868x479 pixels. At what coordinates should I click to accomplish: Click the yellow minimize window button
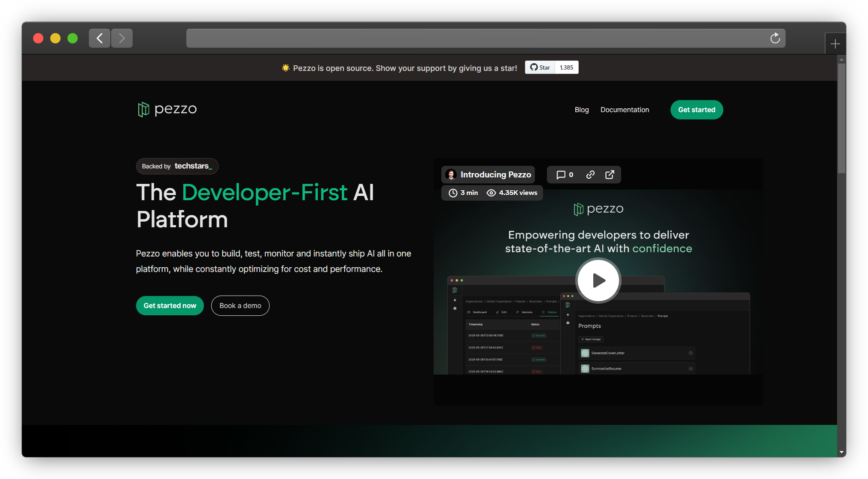(x=55, y=38)
